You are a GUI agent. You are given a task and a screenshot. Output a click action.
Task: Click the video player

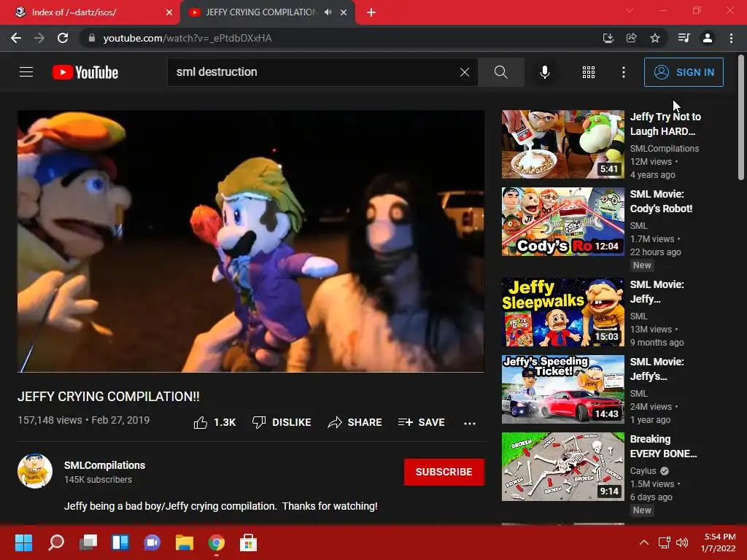(x=251, y=241)
